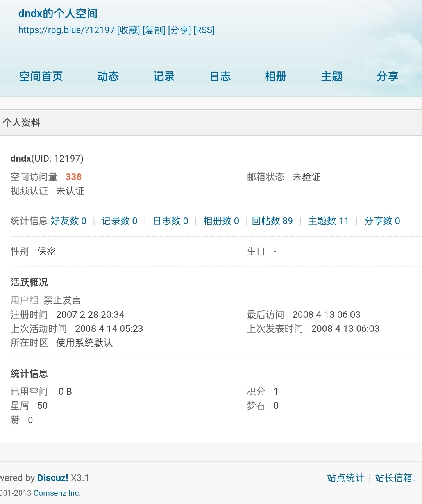The height and width of the screenshot is (504, 422).
Task: Switch to the 分享 tab
Action: coord(388,77)
